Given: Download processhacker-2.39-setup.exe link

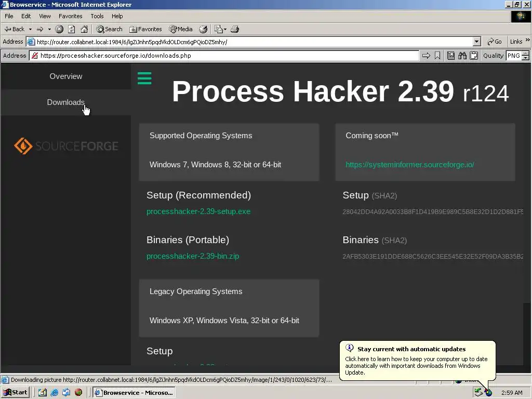Looking at the screenshot, I should (198, 211).
